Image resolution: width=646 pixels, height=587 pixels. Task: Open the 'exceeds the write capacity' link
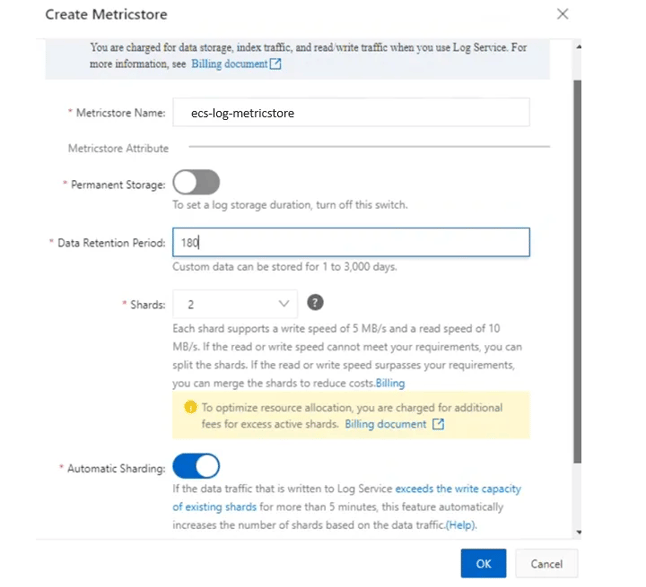pos(458,489)
